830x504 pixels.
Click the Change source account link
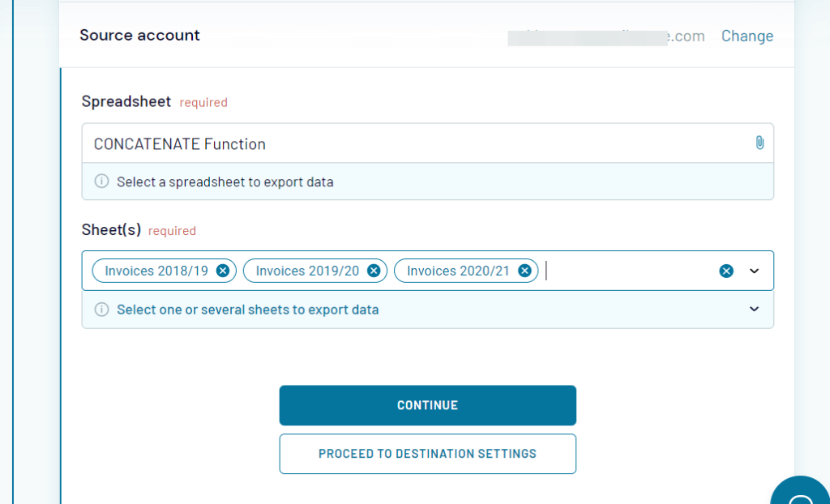click(747, 36)
